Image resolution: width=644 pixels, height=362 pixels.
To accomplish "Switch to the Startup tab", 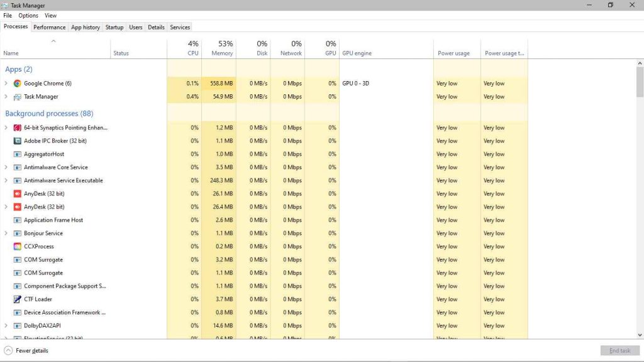I will pyautogui.click(x=114, y=27).
